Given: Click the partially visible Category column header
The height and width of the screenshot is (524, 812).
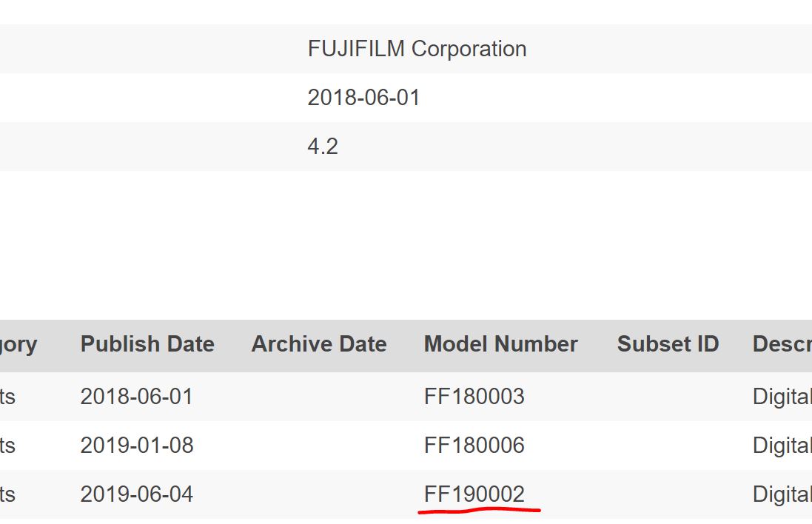Looking at the screenshot, I should point(19,344).
